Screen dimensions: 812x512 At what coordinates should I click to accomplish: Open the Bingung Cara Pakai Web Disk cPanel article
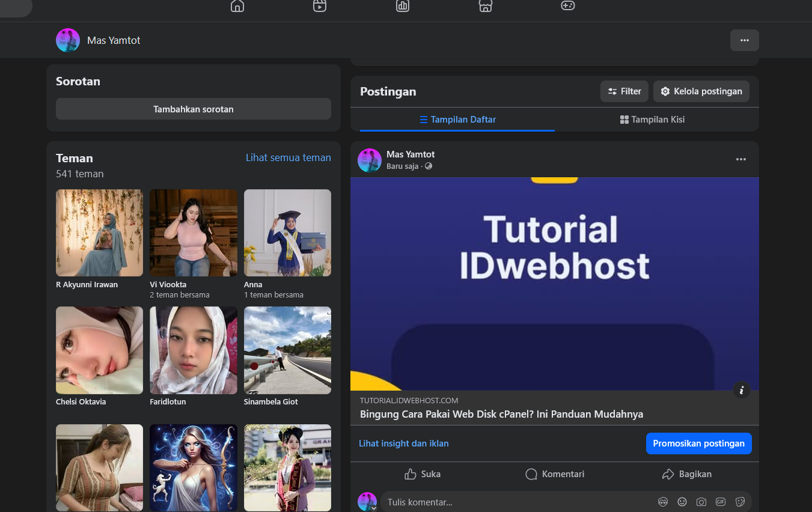pyautogui.click(x=501, y=414)
